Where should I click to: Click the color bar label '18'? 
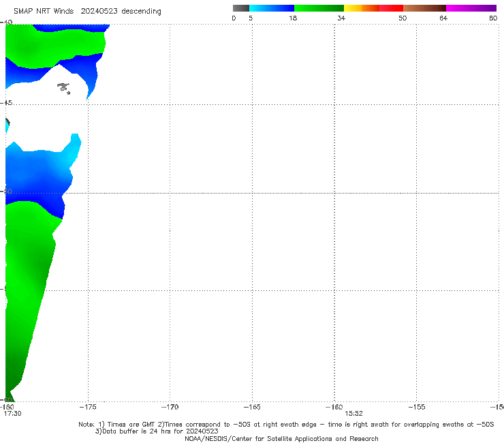(293, 18)
